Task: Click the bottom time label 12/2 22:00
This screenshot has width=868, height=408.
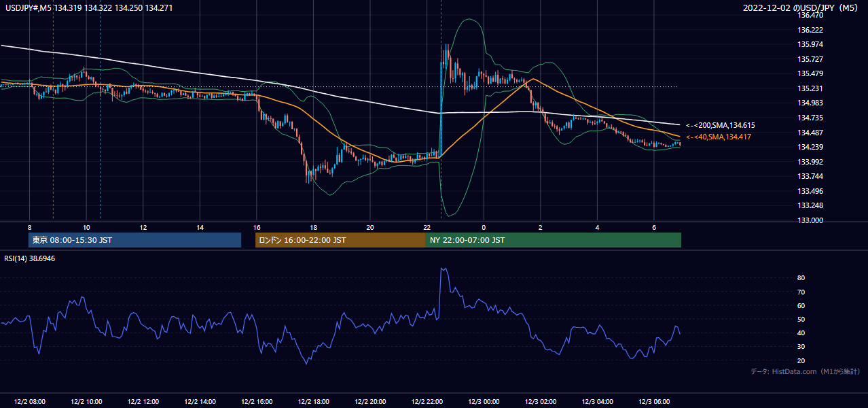Action: 427,402
